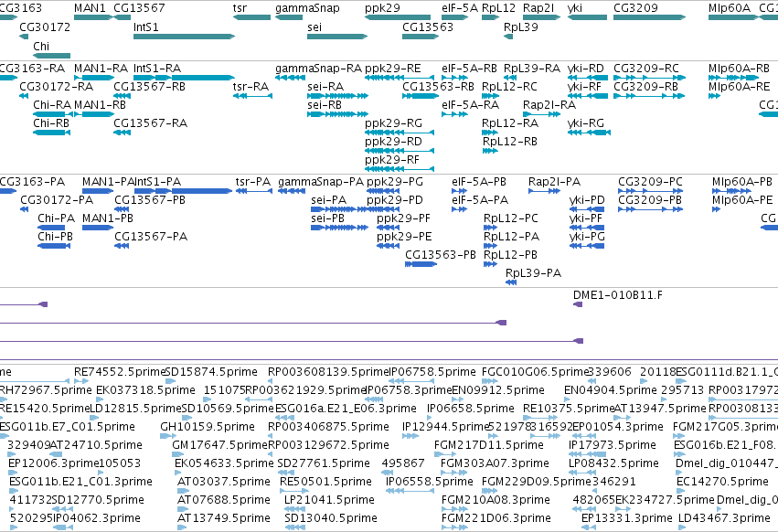Screen dimensions: 778x532
Task: Click transcript gammaSnap-RA
Action: [318, 68]
